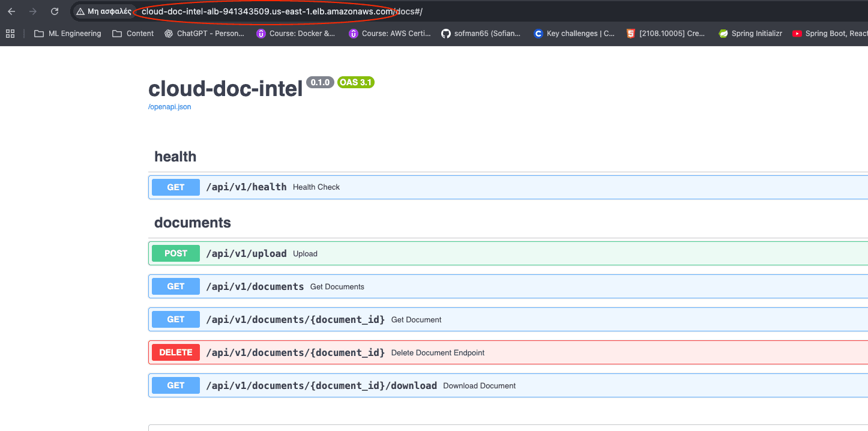The width and height of the screenshot is (868, 431).
Task: Click the browser back arrow
Action: pos(11,11)
